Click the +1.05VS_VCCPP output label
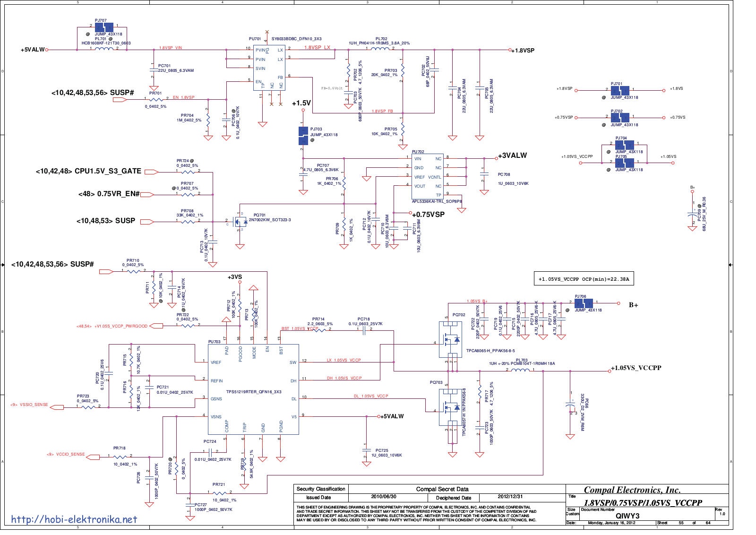 636,368
